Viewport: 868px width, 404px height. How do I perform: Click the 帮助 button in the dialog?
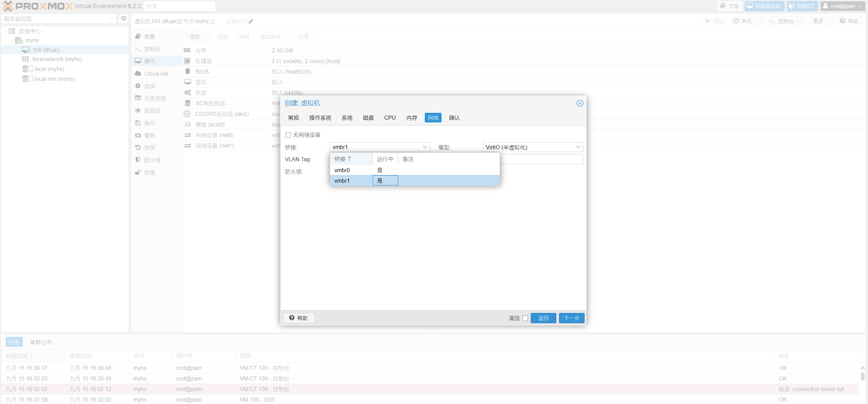(298, 318)
